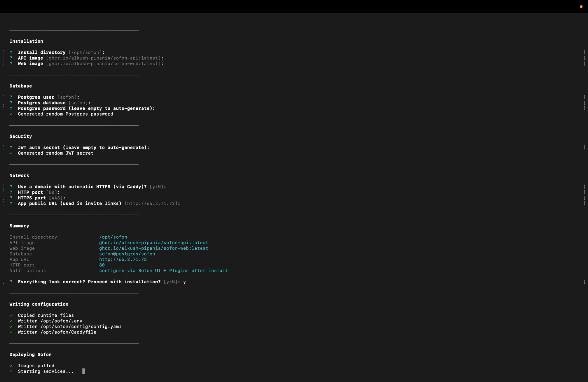The image size is (588, 382).
Task: Click the 'Notifications' label in Summary
Action: click(x=28, y=271)
